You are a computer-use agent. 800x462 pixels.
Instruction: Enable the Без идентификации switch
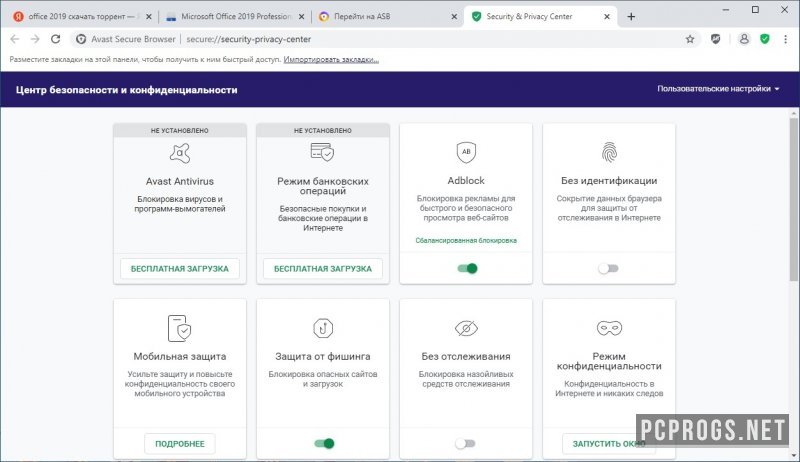608,268
